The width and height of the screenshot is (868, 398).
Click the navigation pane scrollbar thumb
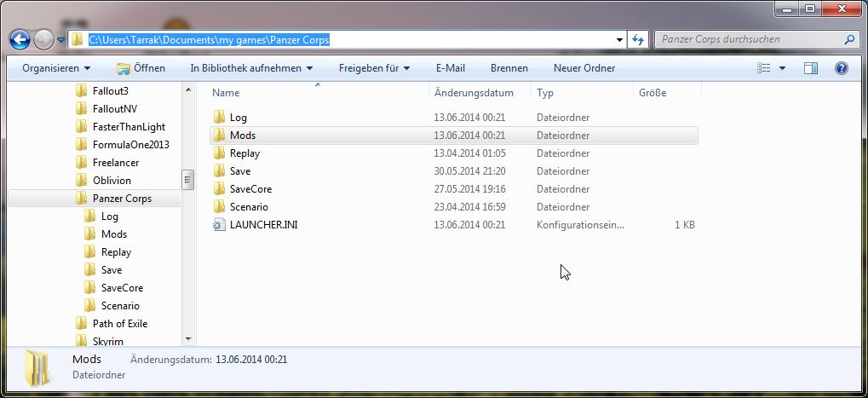click(x=189, y=180)
